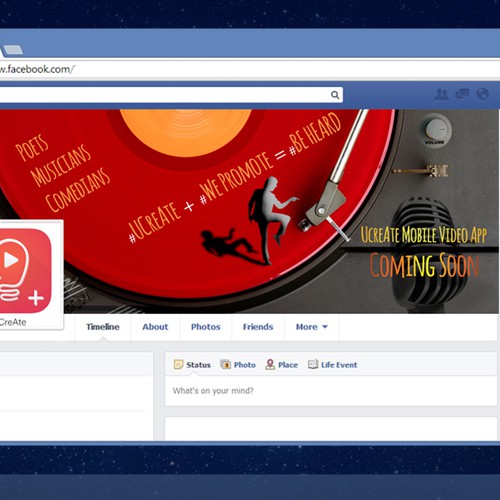Click the Status note icon

[x=178, y=364]
